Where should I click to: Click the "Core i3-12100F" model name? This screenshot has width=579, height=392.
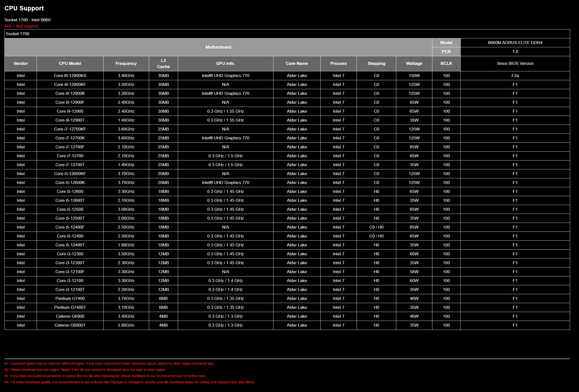70,272
